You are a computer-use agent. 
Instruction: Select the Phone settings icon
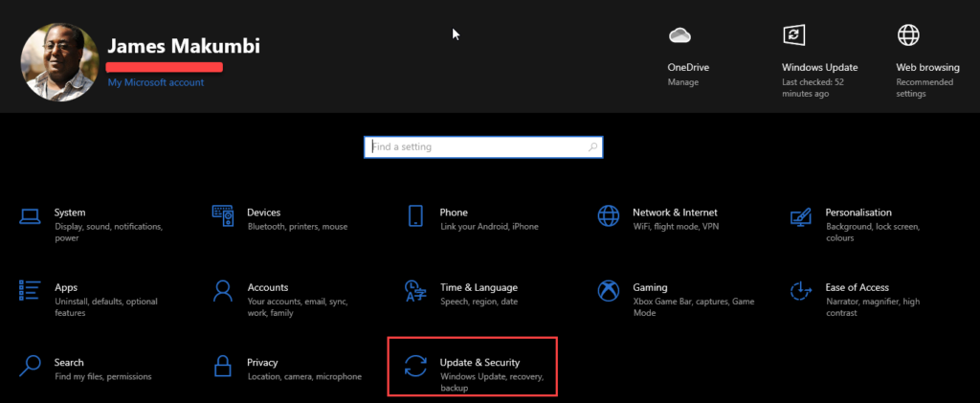(415, 215)
